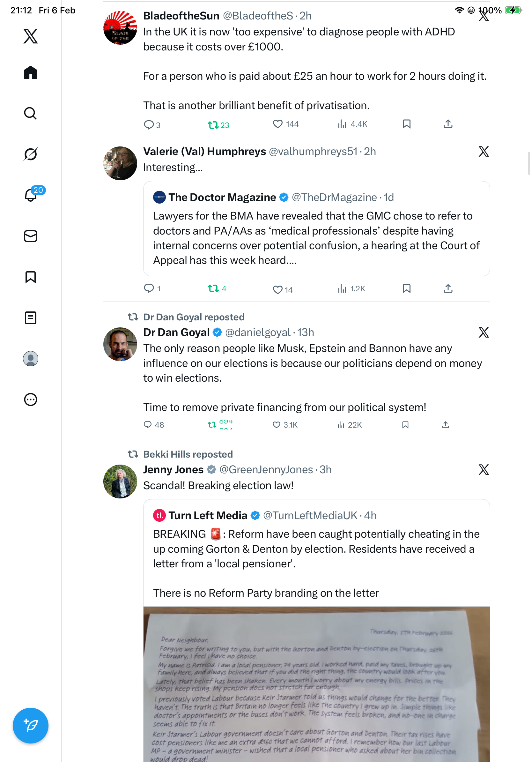Open Lists icon in sidebar
This screenshot has height=762, width=532.
pos(31,317)
